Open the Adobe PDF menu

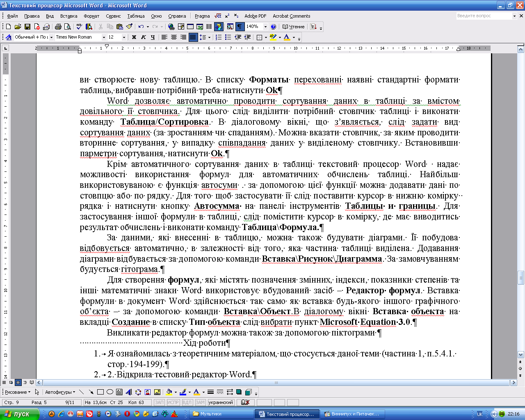(255, 16)
